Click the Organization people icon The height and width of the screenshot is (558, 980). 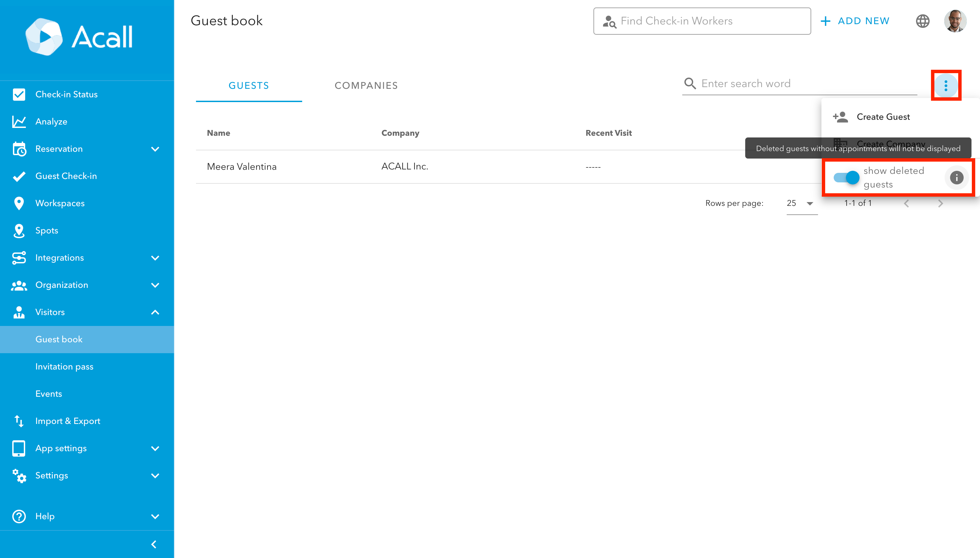pyautogui.click(x=19, y=285)
